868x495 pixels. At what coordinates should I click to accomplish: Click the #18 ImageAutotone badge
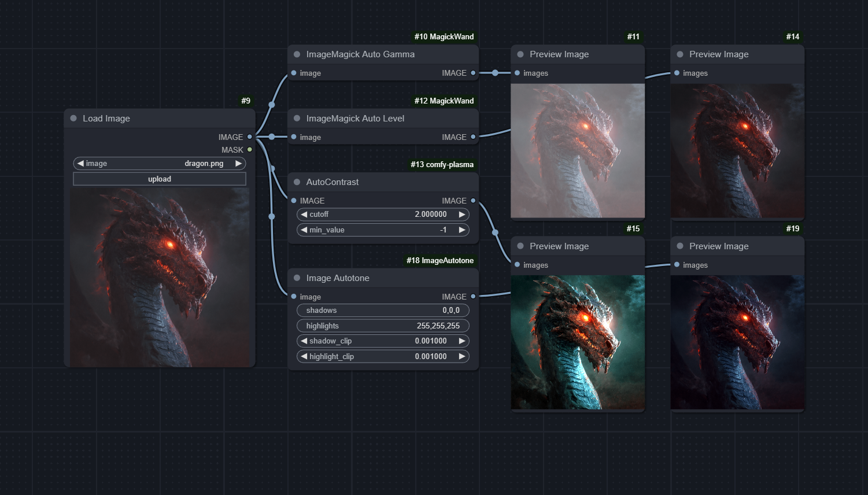440,260
